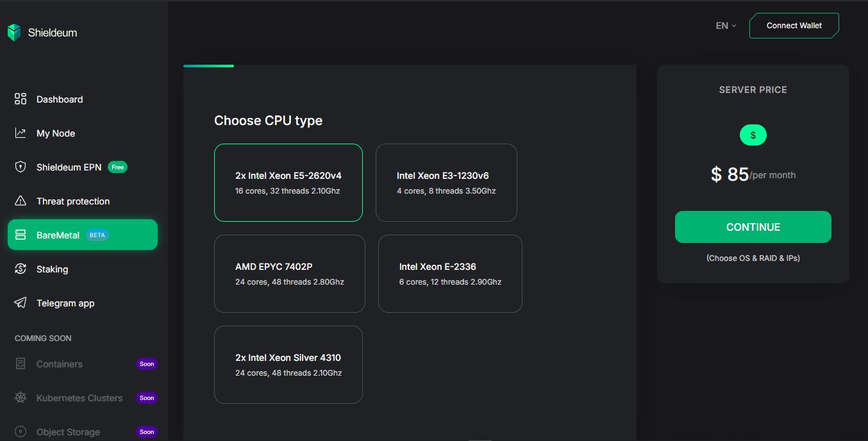Click the "24 cores, 48 threads 2.10Ghz" spec

(x=288, y=373)
